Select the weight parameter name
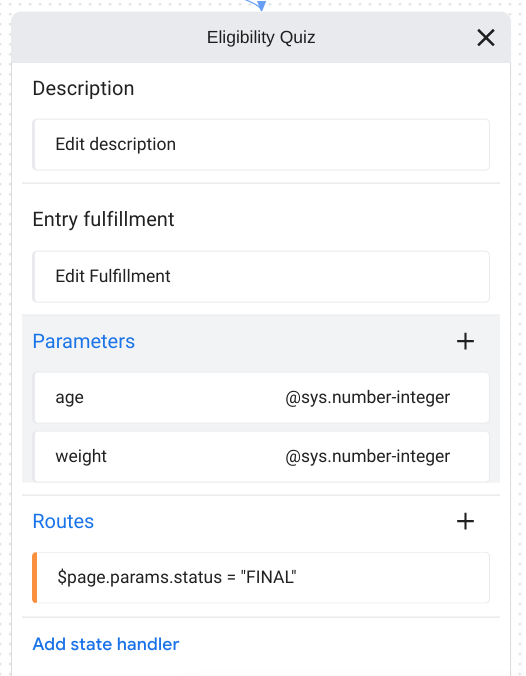 pyautogui.click(x=81, y=456)
